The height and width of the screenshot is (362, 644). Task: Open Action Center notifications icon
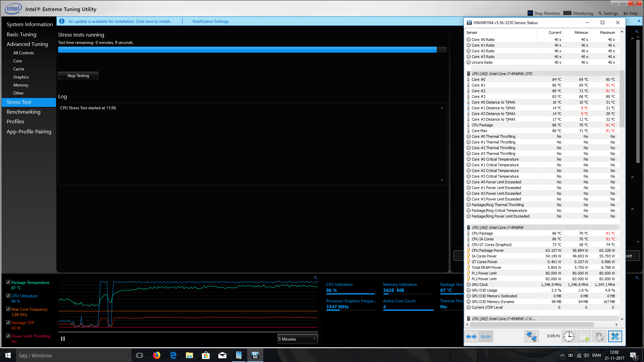click(634, 356)
